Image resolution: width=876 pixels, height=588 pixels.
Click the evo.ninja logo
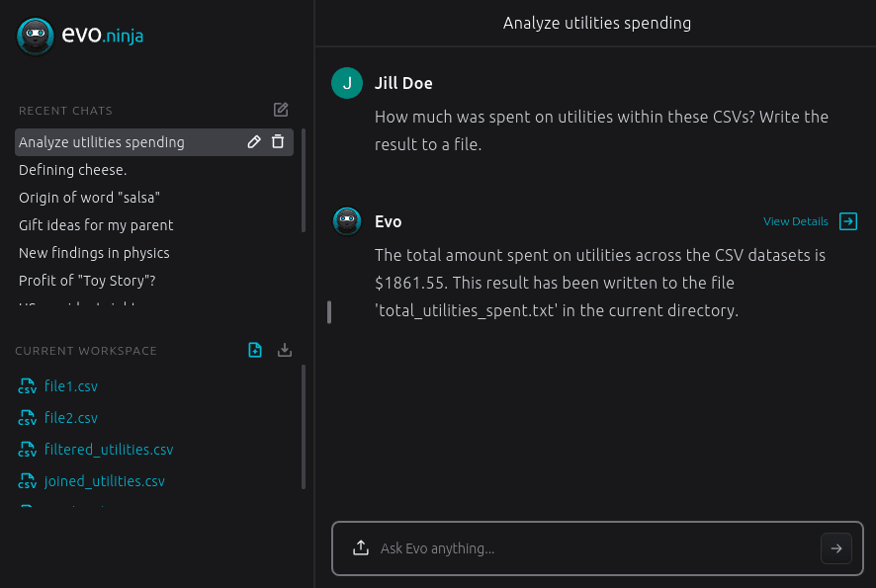80,36
